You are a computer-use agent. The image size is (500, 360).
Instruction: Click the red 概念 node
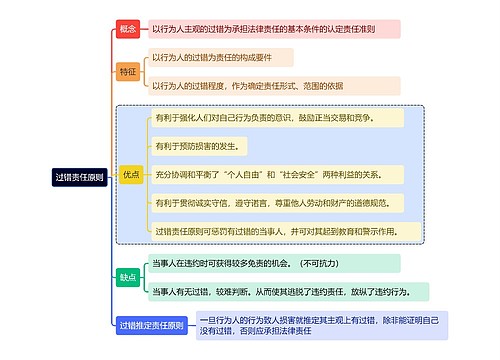click(128, 29)
